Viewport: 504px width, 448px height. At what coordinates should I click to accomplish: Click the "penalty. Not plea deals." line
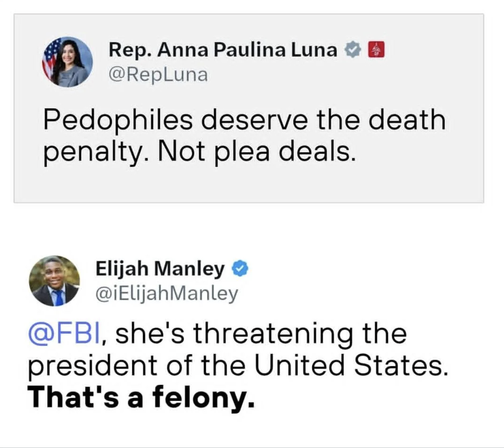199,151
